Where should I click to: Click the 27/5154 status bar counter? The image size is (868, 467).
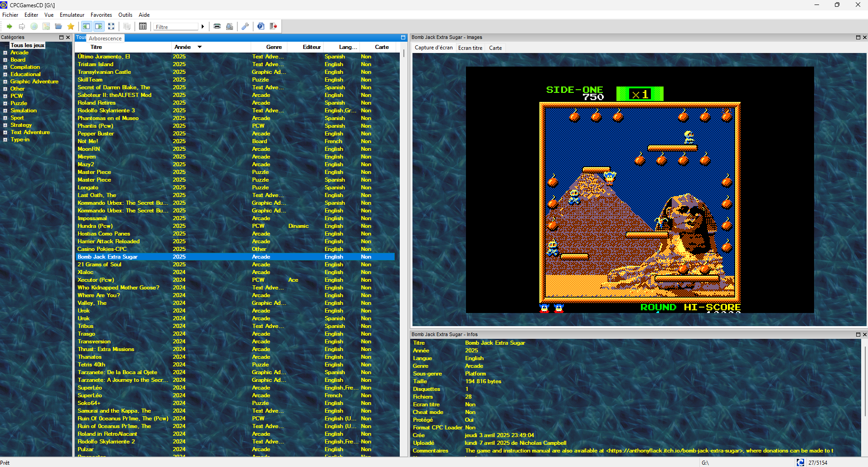tap(818, 463)
